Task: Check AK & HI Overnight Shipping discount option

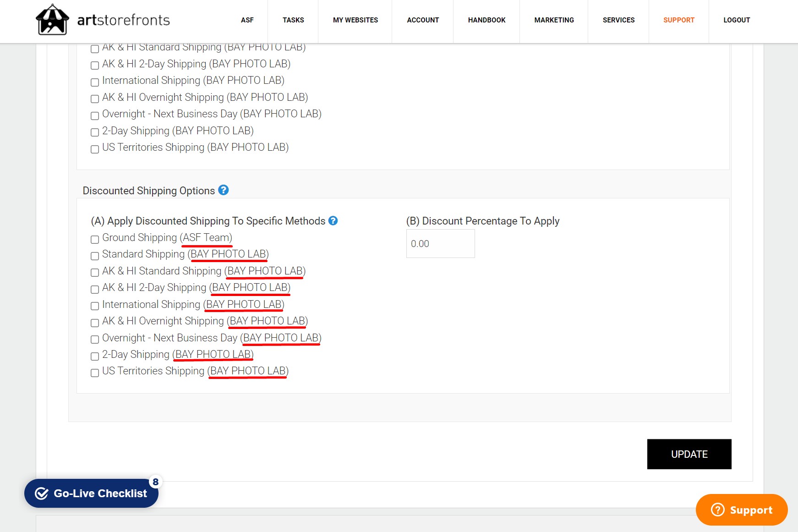Action: [x=95, y=323]
